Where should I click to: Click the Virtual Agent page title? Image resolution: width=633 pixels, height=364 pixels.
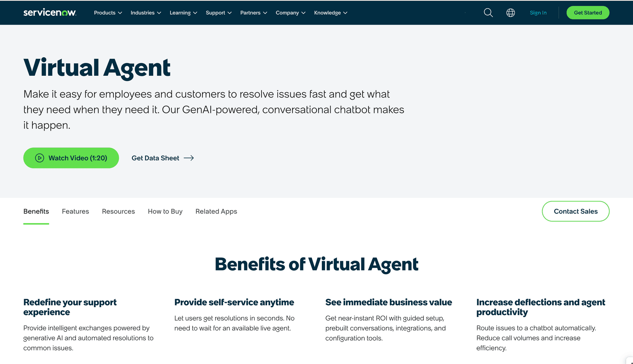[97, 68]
